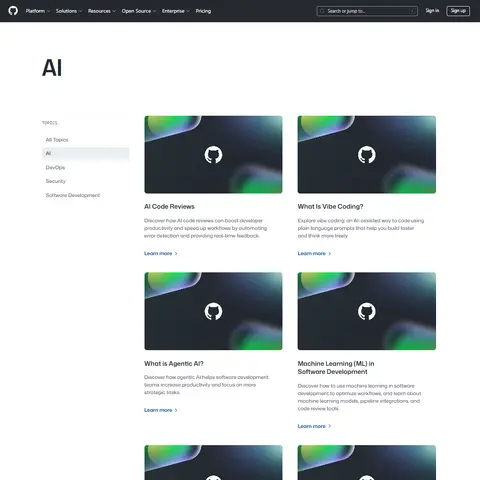
Task: Expand the Resources menu
Action: pyautogui.click(x=102, y=11)
